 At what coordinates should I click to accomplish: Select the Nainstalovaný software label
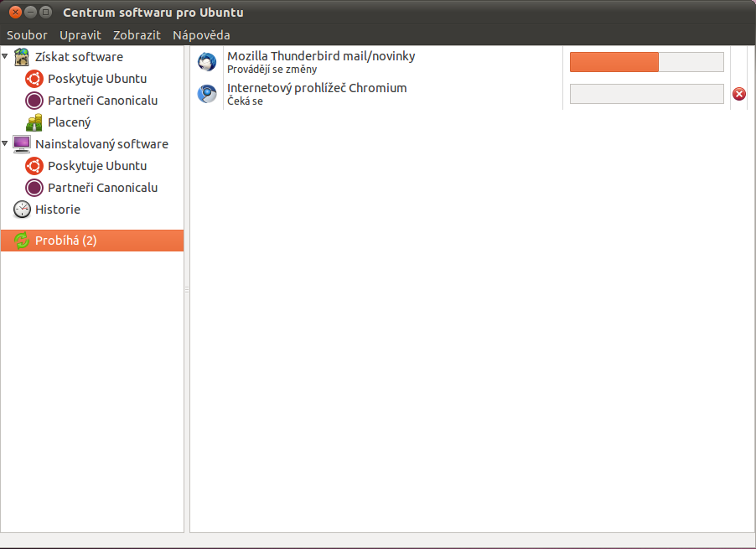101,144
